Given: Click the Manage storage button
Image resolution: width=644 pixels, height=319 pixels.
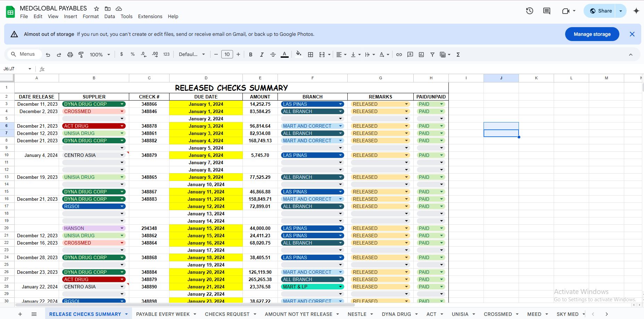Looking at the screenshot, I should tap(592, 34).
